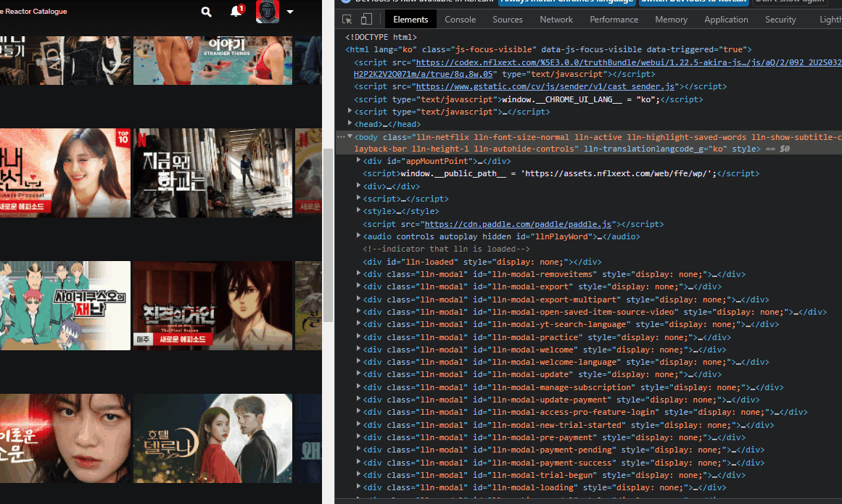Expand the lln-modal-loading div
Image resolution: width=842 pixels, height=504 pixels.
[x=358, y=487]
